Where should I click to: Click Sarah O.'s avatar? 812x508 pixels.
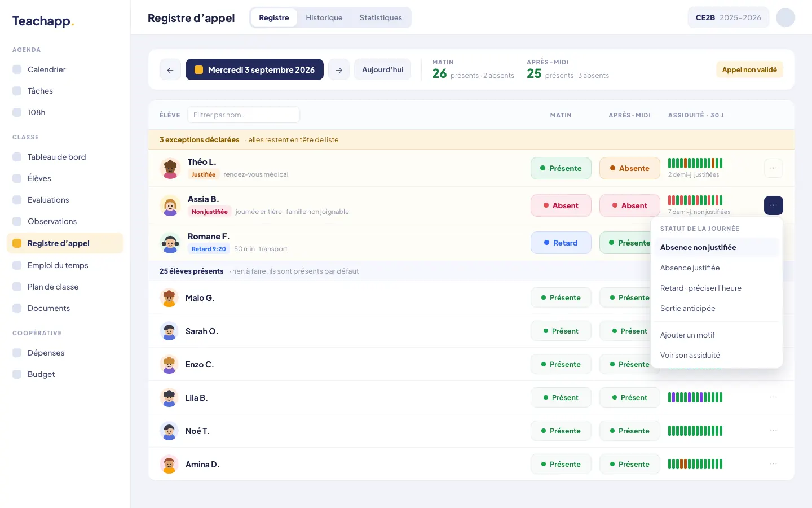click(x=169, y=331)
